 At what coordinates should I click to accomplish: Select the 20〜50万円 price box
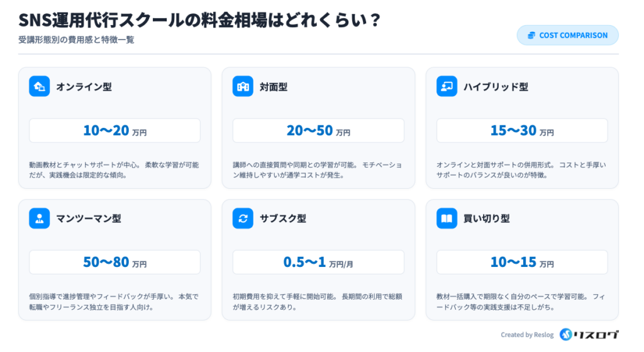[x=318, y=131]
